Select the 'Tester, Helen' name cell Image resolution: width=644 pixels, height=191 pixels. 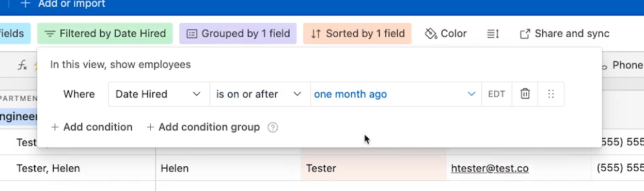click(x=77, y=168)
